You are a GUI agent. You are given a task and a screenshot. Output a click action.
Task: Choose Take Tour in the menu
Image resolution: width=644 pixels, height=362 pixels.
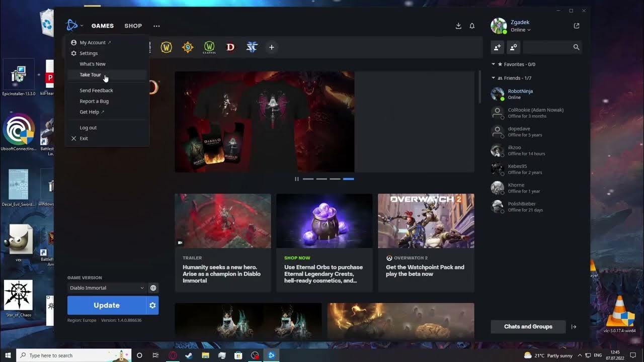tap(107, 74)
